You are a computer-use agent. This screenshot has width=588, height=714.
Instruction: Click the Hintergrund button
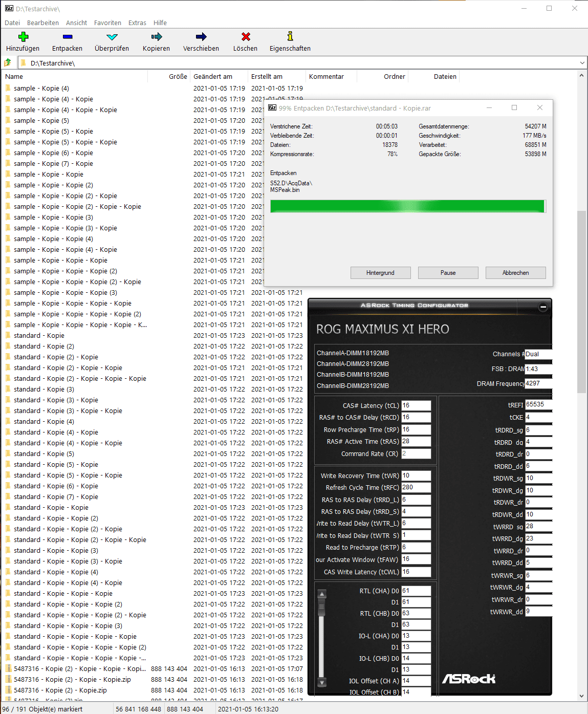coord(380,273)
